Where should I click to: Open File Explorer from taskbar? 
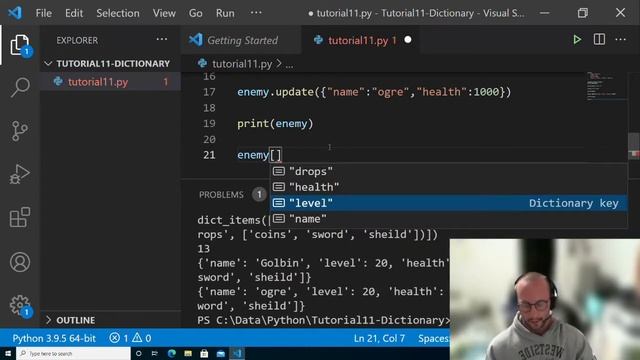tap(188, 353)
